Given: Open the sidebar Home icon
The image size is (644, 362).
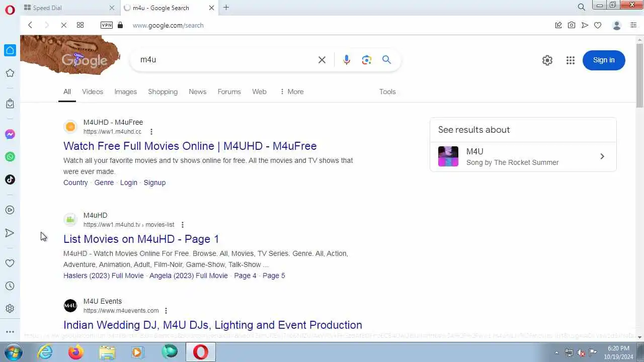Looking at the screenshot, I should coord(10,50).
